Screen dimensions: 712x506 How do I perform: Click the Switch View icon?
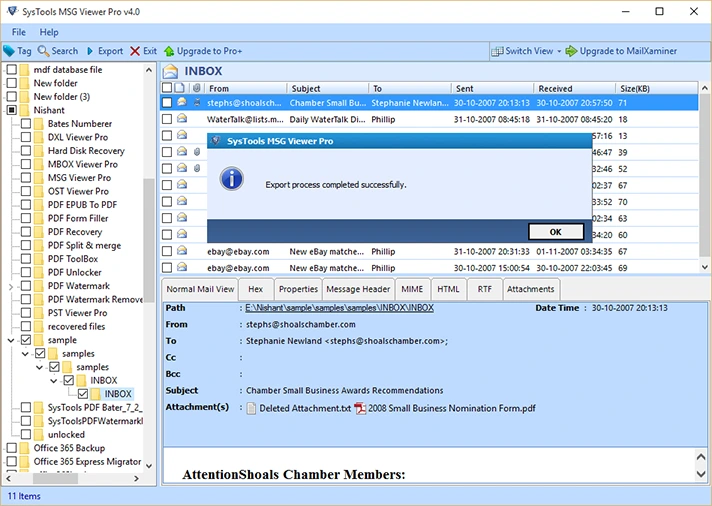click(497, 51)
